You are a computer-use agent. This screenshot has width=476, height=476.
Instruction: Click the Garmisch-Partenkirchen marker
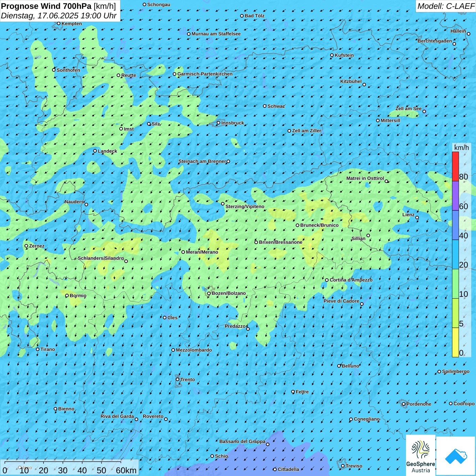174,74
